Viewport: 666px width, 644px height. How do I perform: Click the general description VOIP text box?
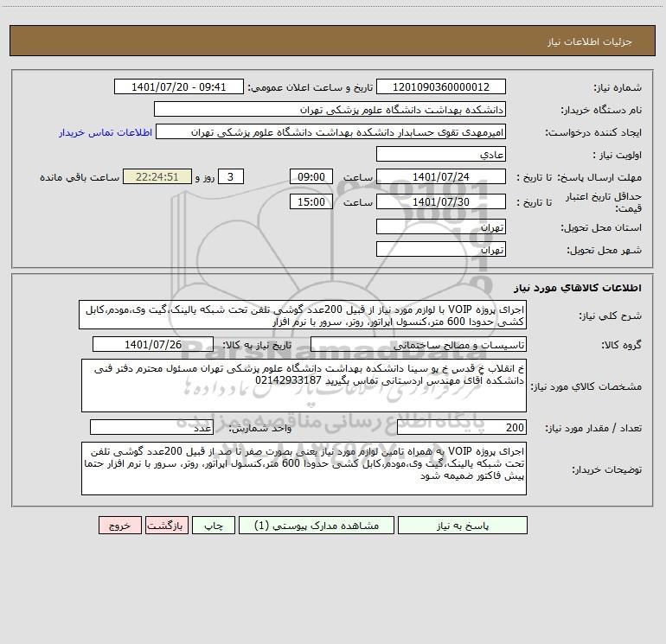303,315
